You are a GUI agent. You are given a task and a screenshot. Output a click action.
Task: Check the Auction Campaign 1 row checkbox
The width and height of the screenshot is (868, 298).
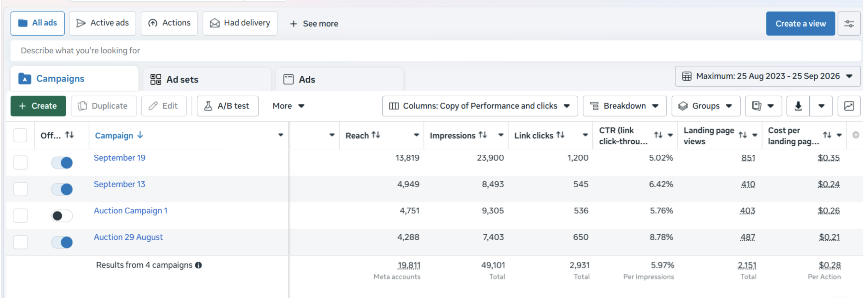(x=20, y=216)
